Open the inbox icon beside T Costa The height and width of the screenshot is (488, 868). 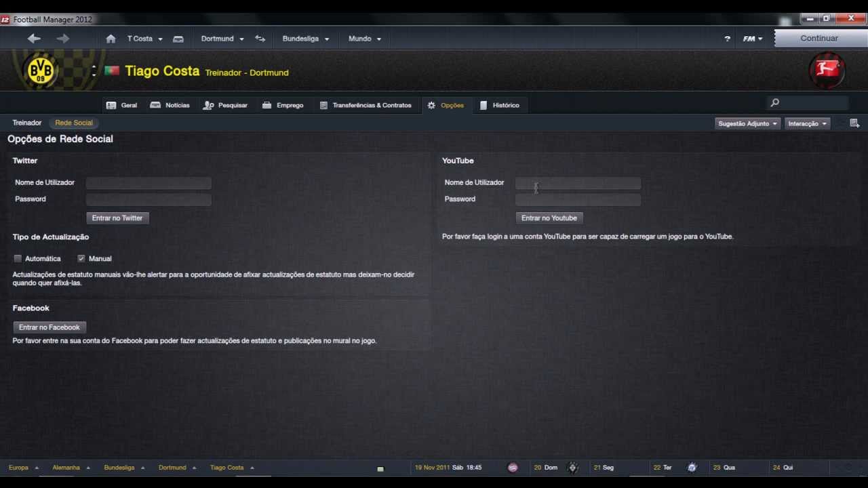pos(178,39)
